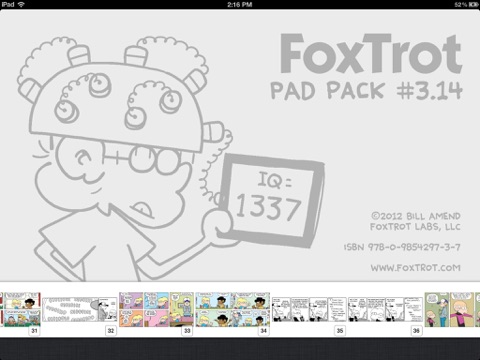Image resolution: width=480 pixels, height=360 pixels.
Task: Tap the page number 32 badge
Action: (111, 331)
